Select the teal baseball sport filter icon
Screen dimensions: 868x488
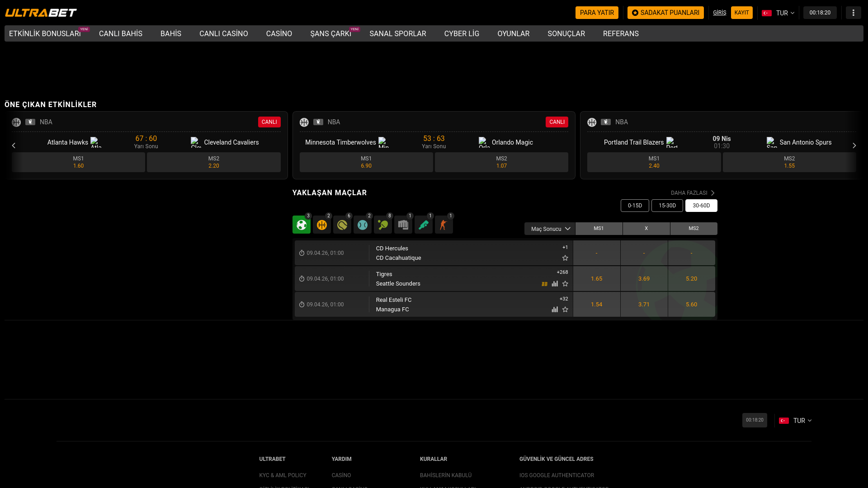point(362,225)
